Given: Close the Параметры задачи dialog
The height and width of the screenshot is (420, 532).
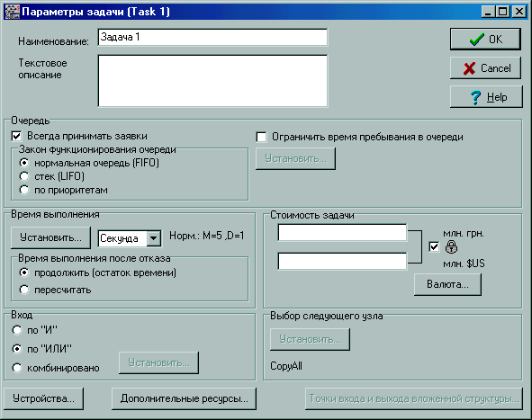Looking at the screenshot, I should click(519, 12).
